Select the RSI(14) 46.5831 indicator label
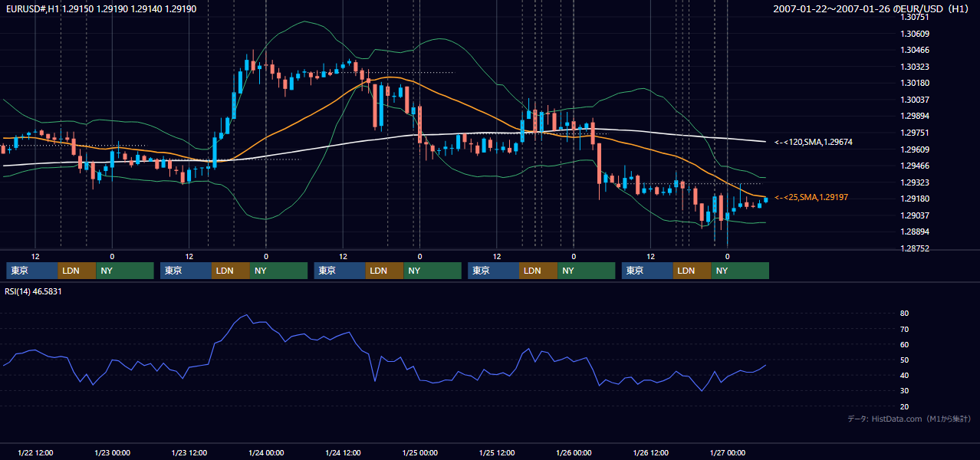This screenshot has height=460, width=980. click(33, 291)
